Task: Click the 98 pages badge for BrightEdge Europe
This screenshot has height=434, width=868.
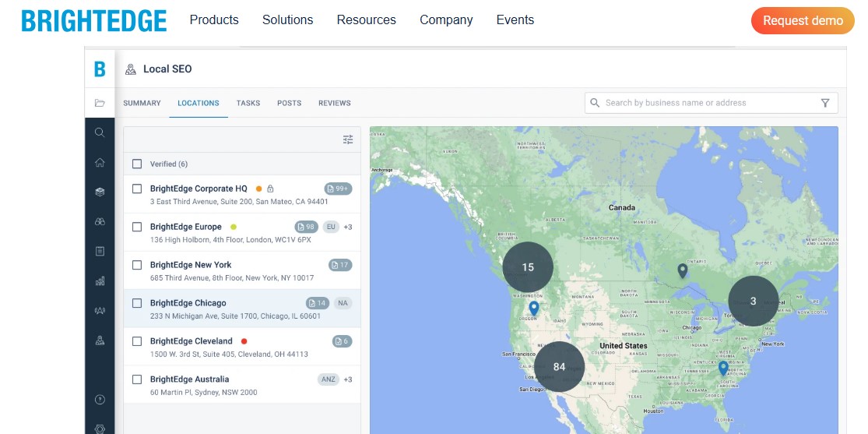Action: [307, 227]
